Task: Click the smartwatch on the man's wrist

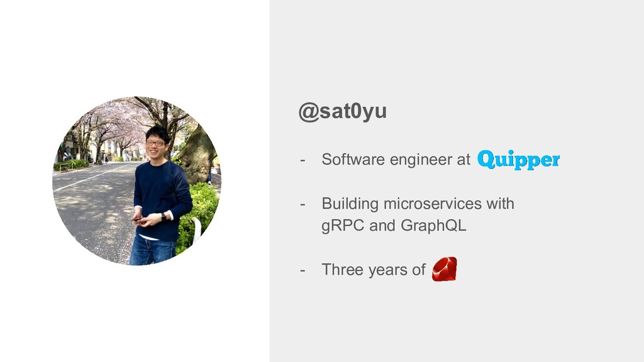Action: pyautogui.click(x=164, y=217)
